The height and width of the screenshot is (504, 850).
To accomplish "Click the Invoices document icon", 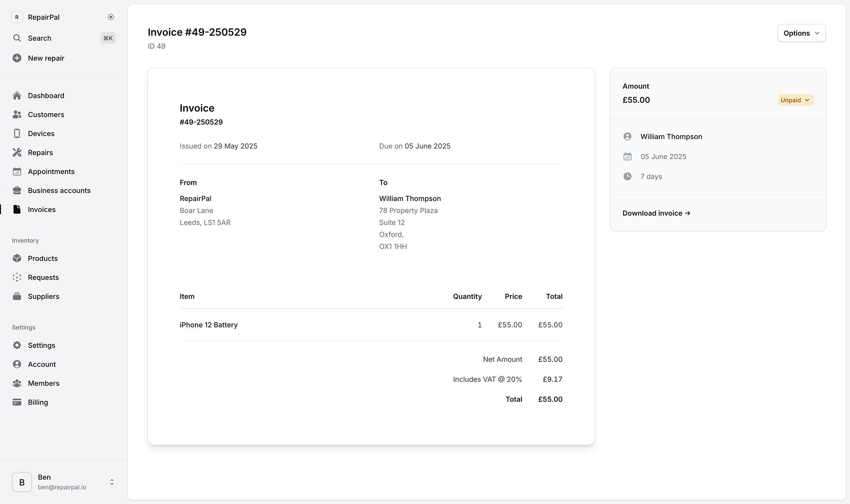I will coord(17,209).
